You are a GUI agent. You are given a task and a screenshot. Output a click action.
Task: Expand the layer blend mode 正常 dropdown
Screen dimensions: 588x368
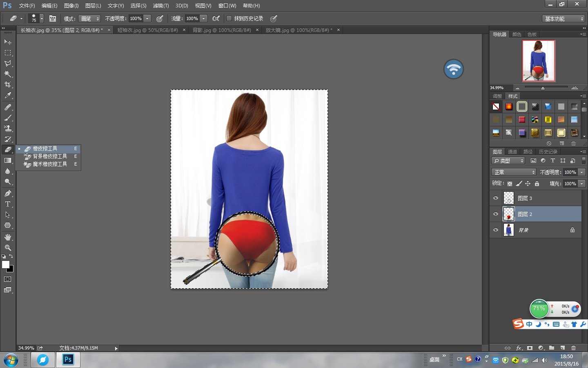click(x=514, y=172)
